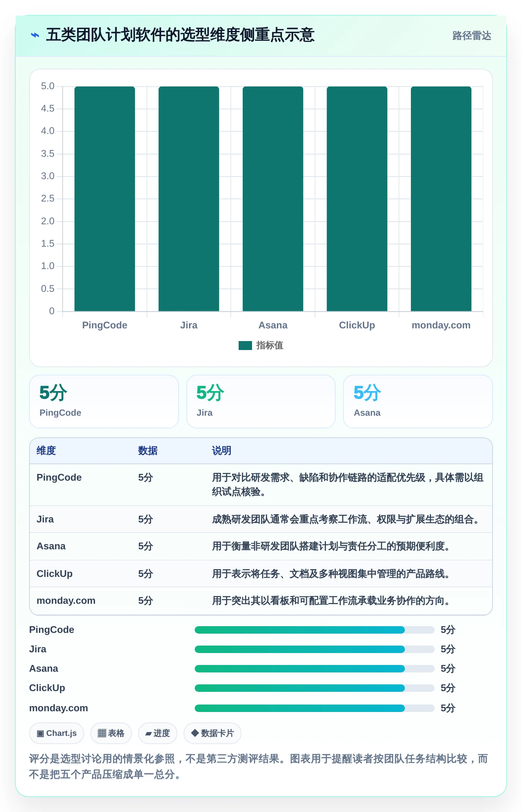This screenshot has height=812, width=522.
Task: Click the PingCode progress bar
Action: point(315,630)
